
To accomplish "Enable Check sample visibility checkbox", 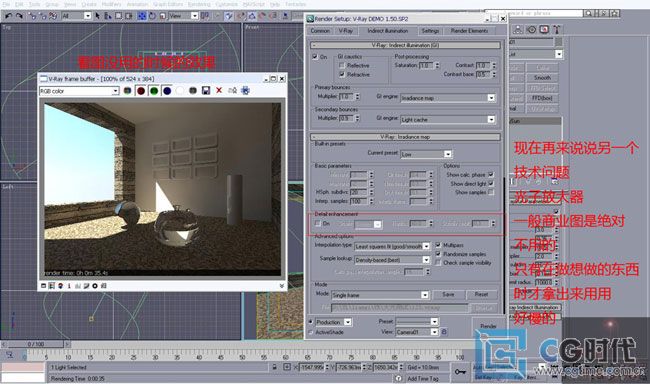I will [438, 262].
